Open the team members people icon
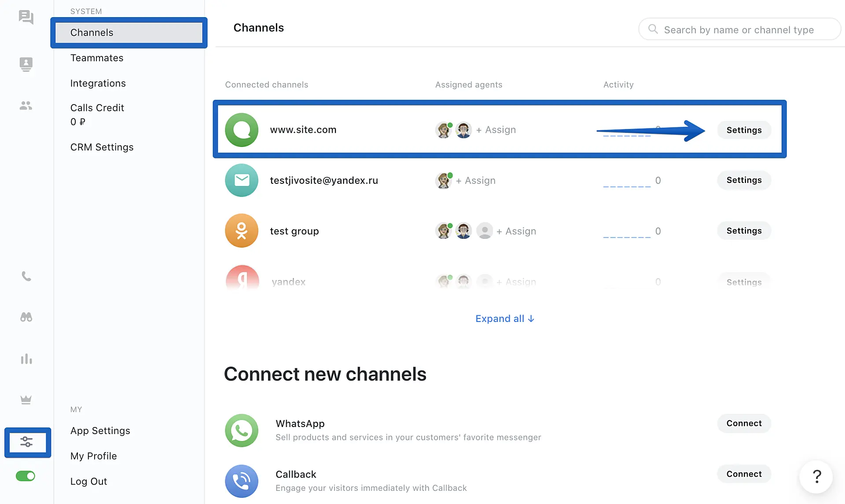Screen dimensions: 845x504 pyautogui.click(x=26, y=106)
